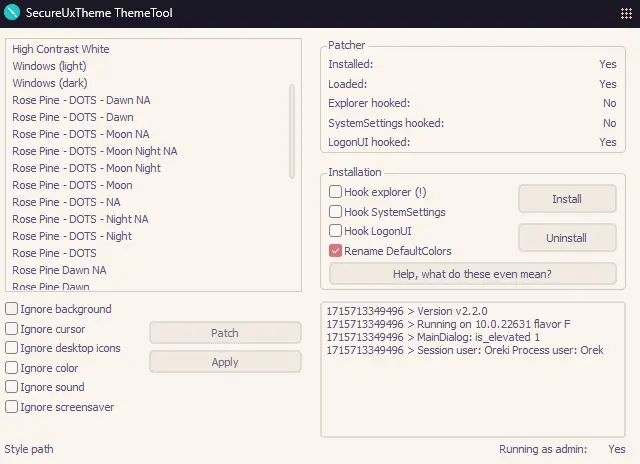This screenshot has width=640, height=464.
Task: Click the Loaded status label
Action: click(x=347, y=84)
